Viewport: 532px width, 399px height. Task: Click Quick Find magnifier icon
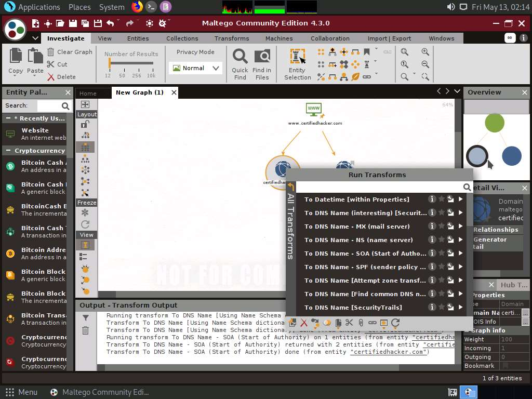coord(240,56)
